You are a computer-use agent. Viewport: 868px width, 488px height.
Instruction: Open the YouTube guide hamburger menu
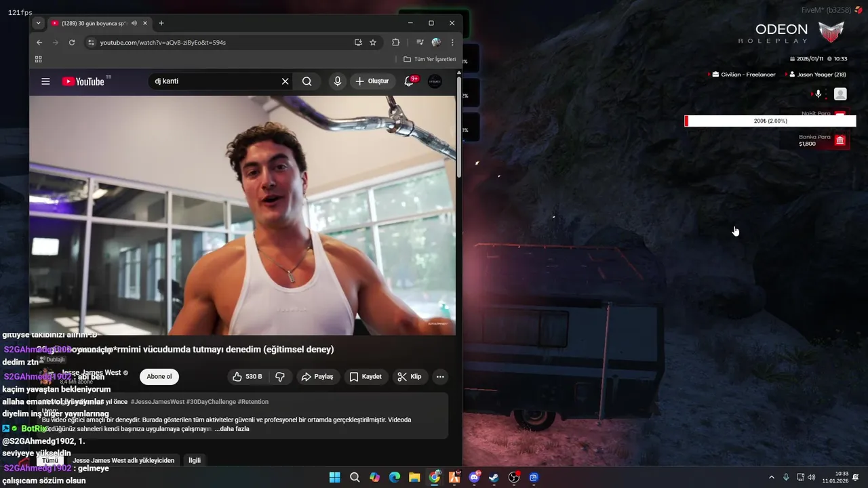[45, 81]
